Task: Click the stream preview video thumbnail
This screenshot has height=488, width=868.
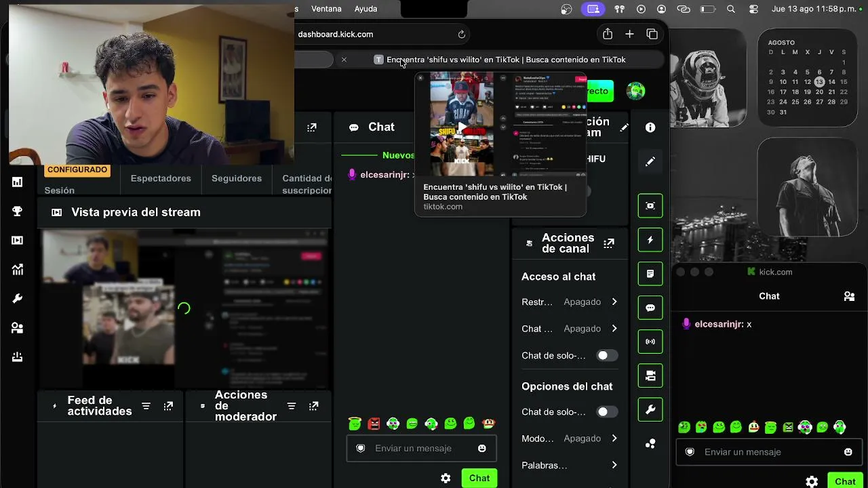Action: point(184,308)
